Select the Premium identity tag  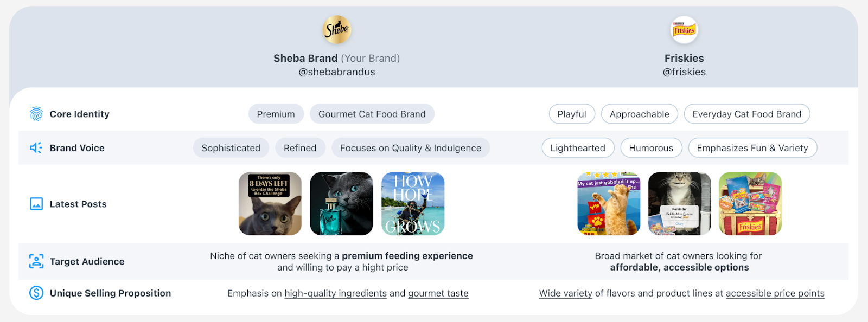click(276, 114)
